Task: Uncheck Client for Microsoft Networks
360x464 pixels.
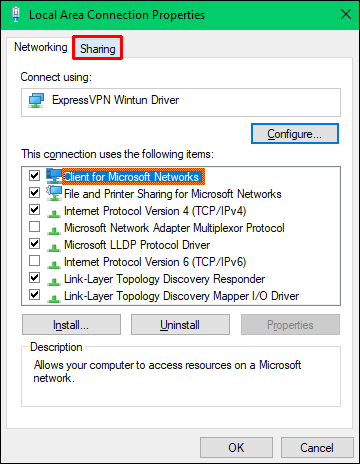Action: point(35,175)
